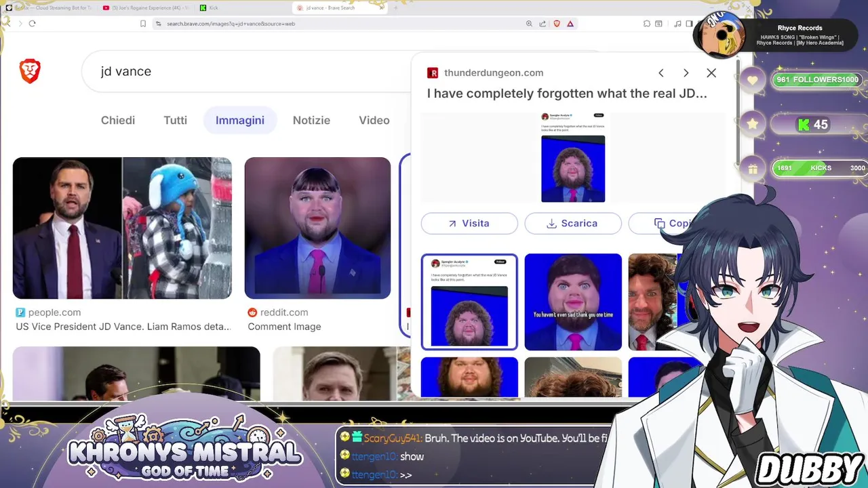Screen dimensions: 868x488
Task: Open Brave Shields lion icon
Action: (557, 23)
